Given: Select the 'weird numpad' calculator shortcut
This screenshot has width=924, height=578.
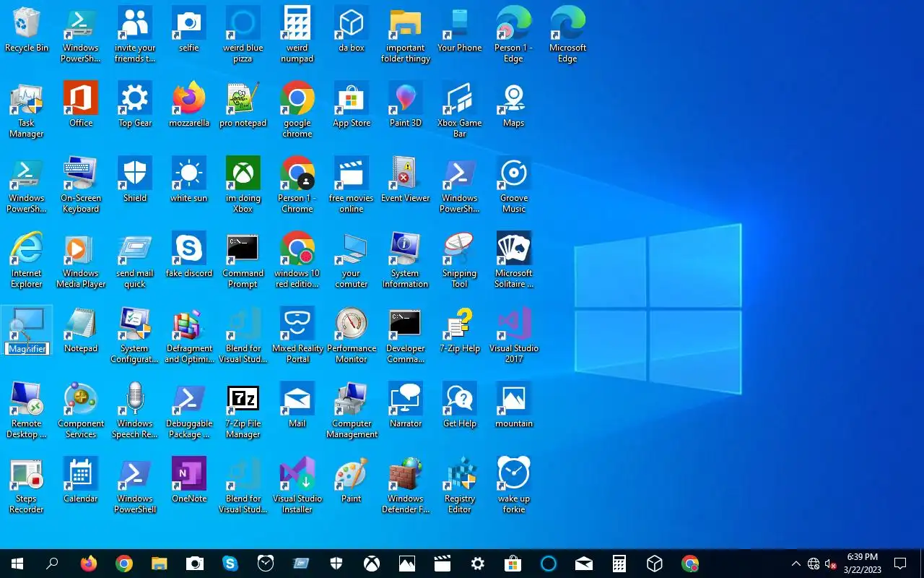Looking at the screenshot, I should (297, 35).
